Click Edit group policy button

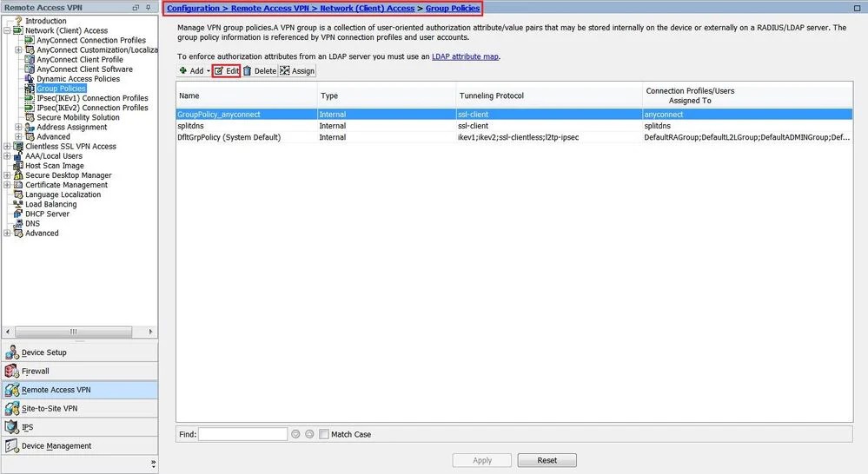coord(227,71)
